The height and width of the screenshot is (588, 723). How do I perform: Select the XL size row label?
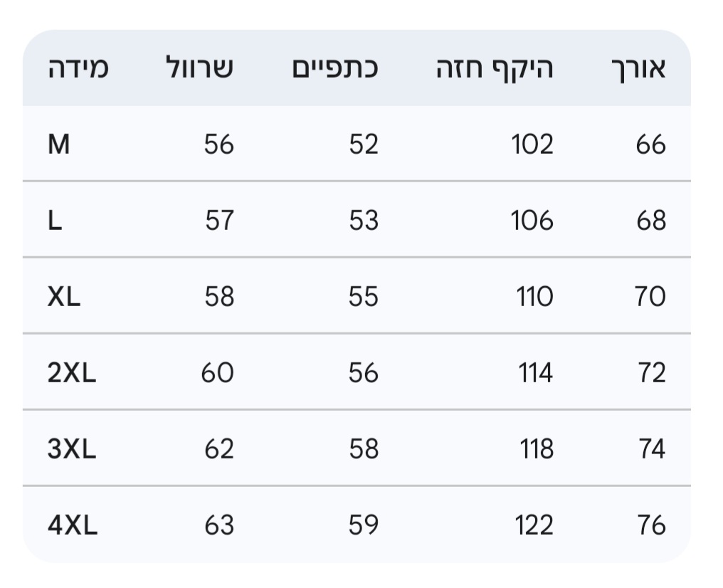pyautogui.click(x=64, y=297)
